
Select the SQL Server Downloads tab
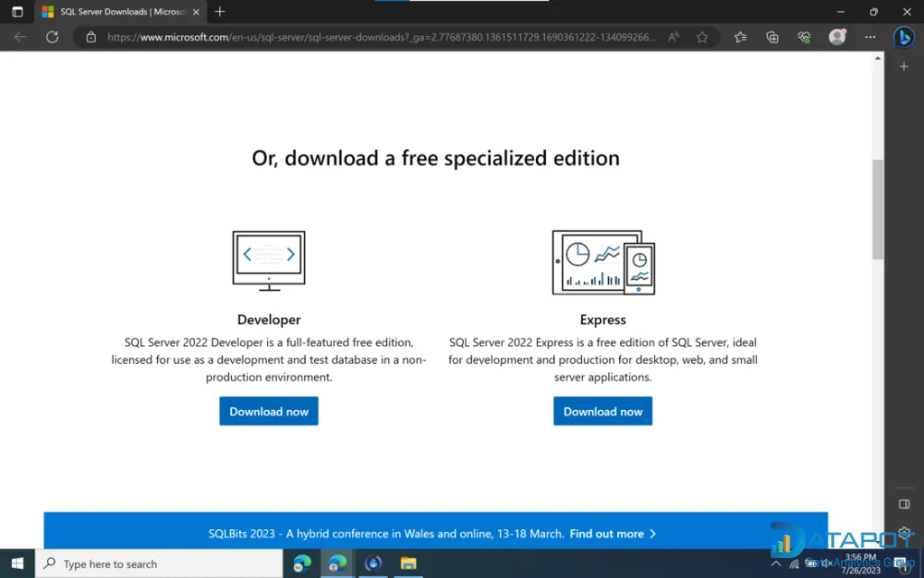[121, 12]
